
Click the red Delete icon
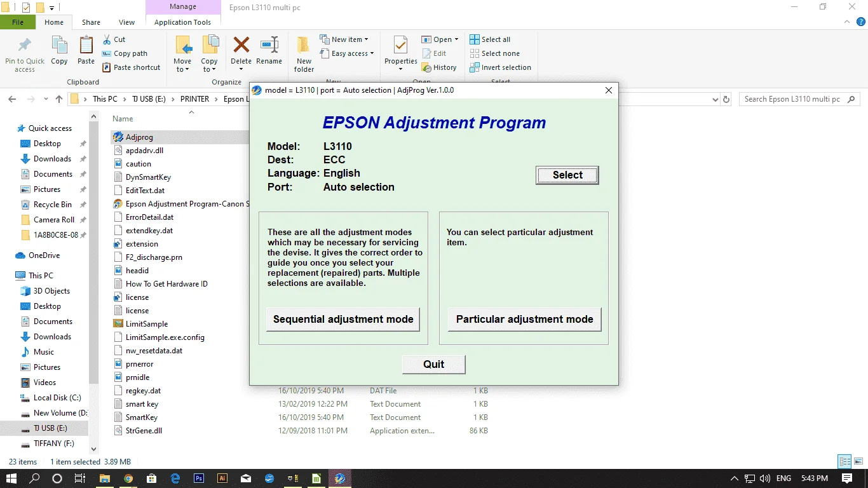point(241,45)
